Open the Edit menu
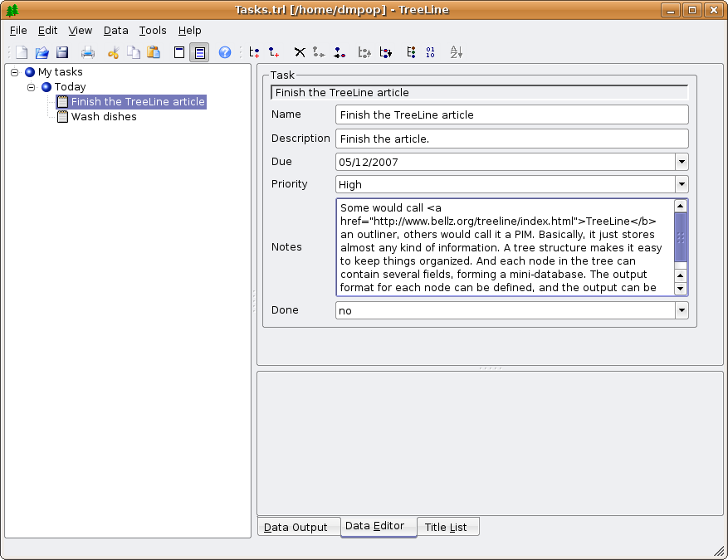The height and width of the screenshot is (560, 728). tap(47, 31)
